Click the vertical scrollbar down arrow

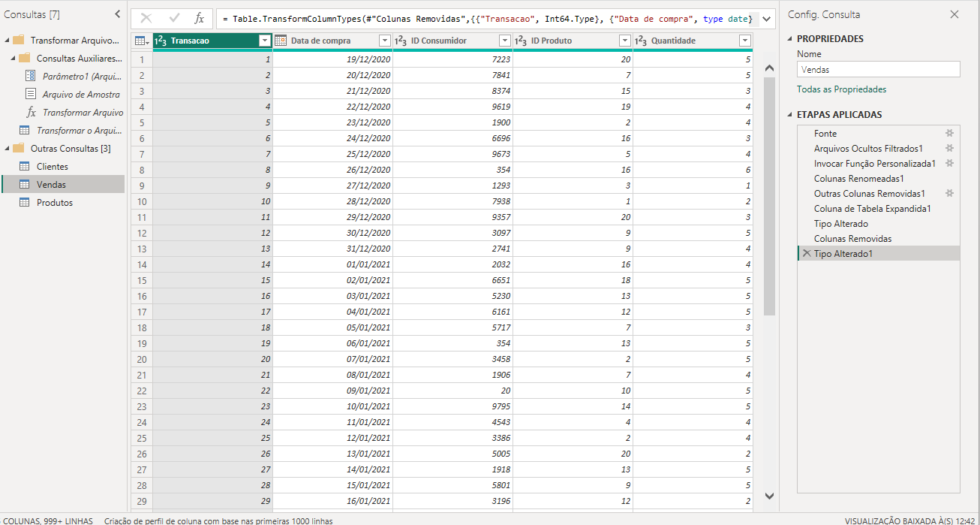768,496
